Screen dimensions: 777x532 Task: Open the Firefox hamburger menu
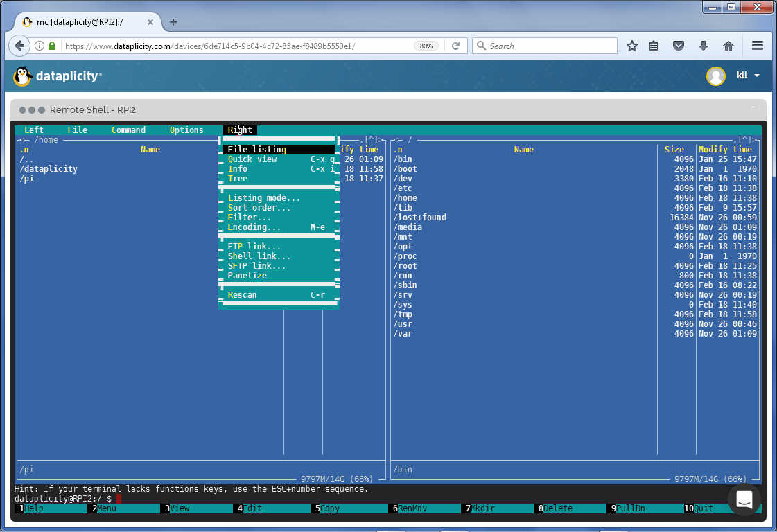[x=757, y=46]
